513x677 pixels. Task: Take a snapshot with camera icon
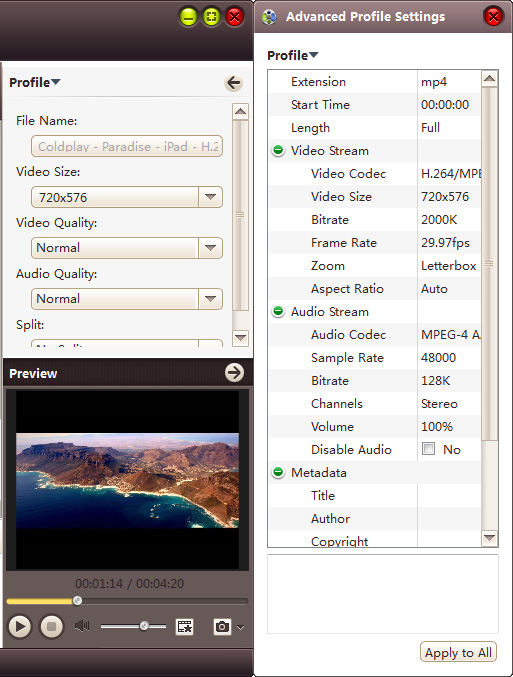(222, 626)
